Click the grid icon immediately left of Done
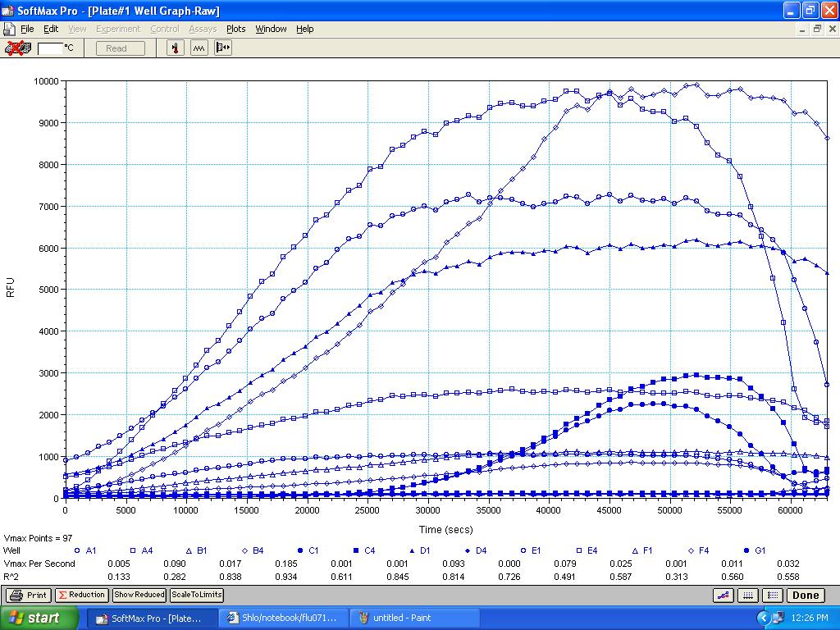This screenshot has height=630, width=840. pyautogui.click(x=772, y=596)
